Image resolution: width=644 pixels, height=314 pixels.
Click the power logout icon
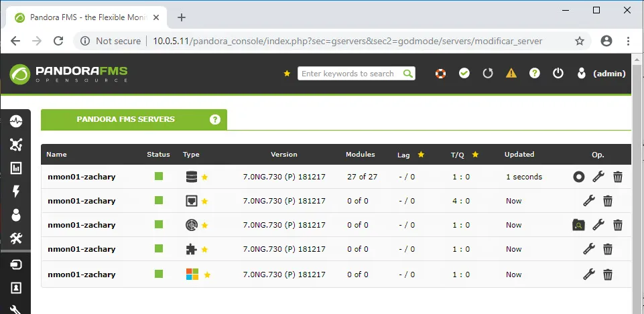coord(558,74)
